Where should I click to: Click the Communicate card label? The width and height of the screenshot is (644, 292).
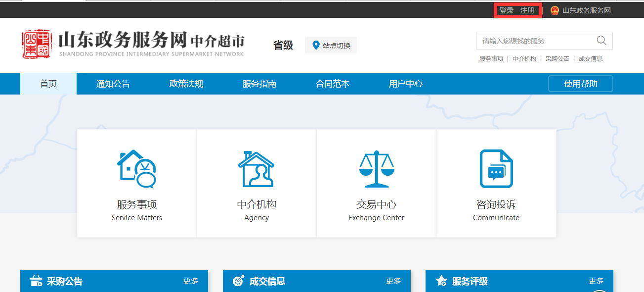[496, 218]
